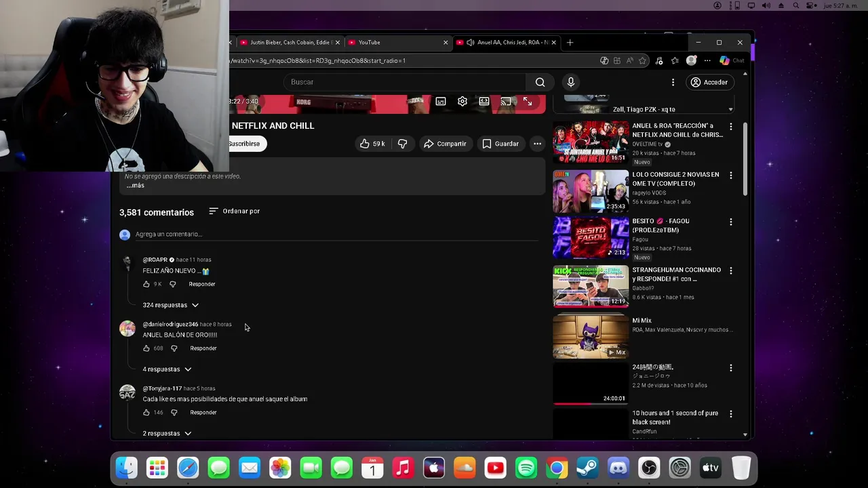The width and height of the screenshot is (868, 488).
Task: Open LOLO CONSIGUE 2 NOVIAS thumbnail
Action: pos(591,191)
